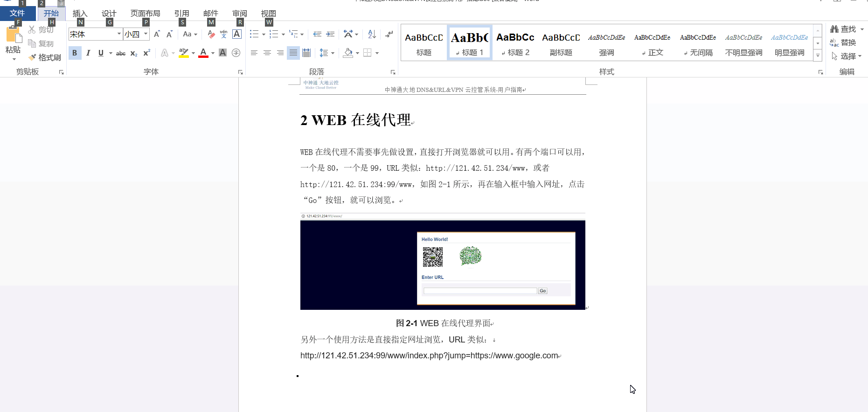Decrease font size with the shrink font icon
This screenshot has height=412, width=868.
click(169, 34)
